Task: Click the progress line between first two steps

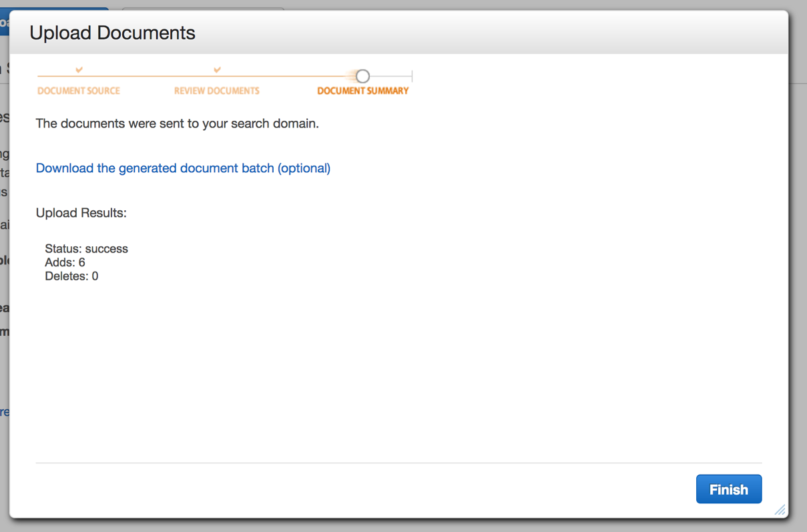Action: pos(148,76)
